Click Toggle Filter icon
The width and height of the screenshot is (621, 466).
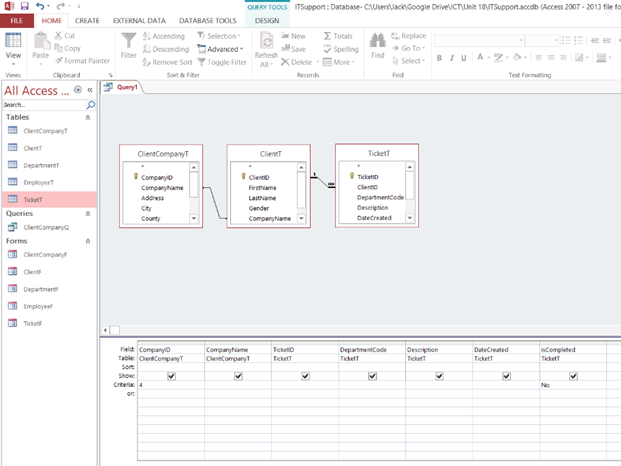[201, 62]
